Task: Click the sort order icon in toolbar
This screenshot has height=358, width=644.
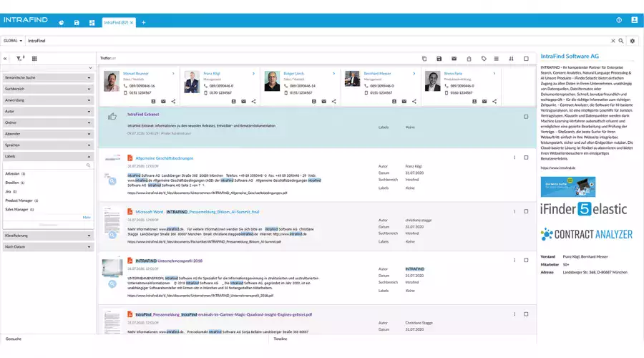Action: click(x=511, y=59)
